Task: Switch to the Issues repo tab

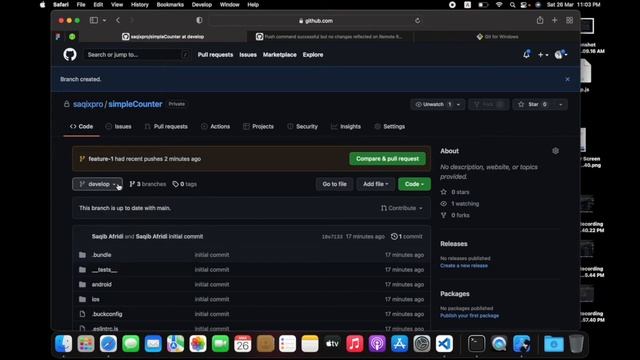Action: pos(118,127)
